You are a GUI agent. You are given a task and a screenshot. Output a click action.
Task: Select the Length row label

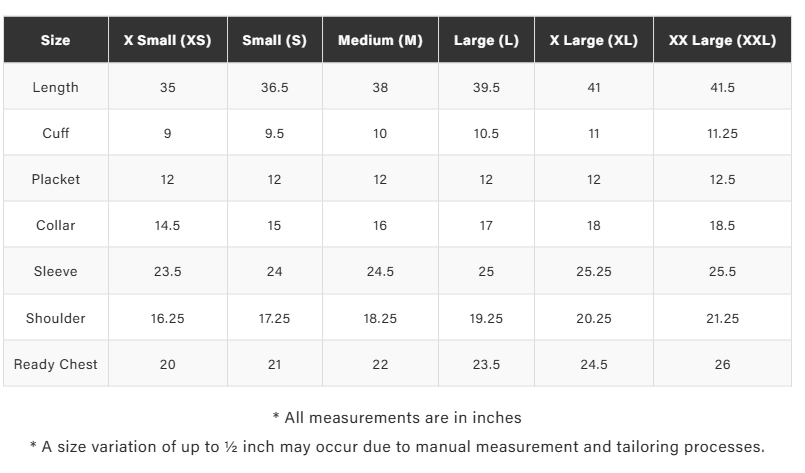click(55, 87)
